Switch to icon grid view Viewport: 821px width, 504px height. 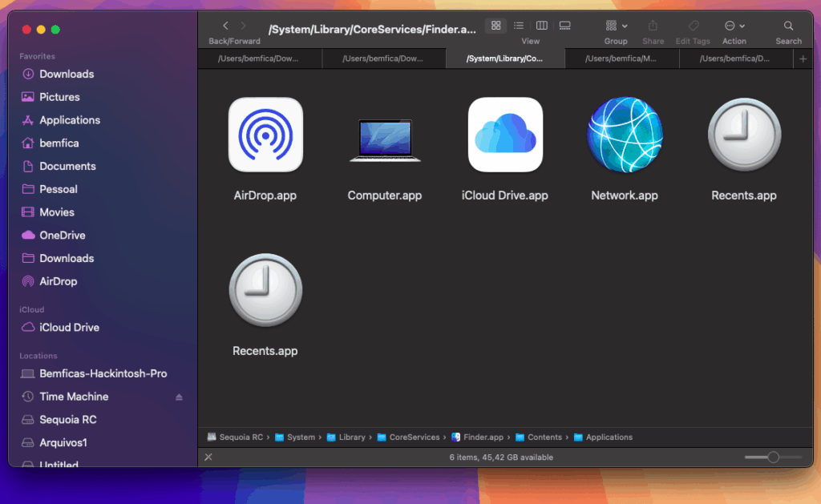click(495, 26)
